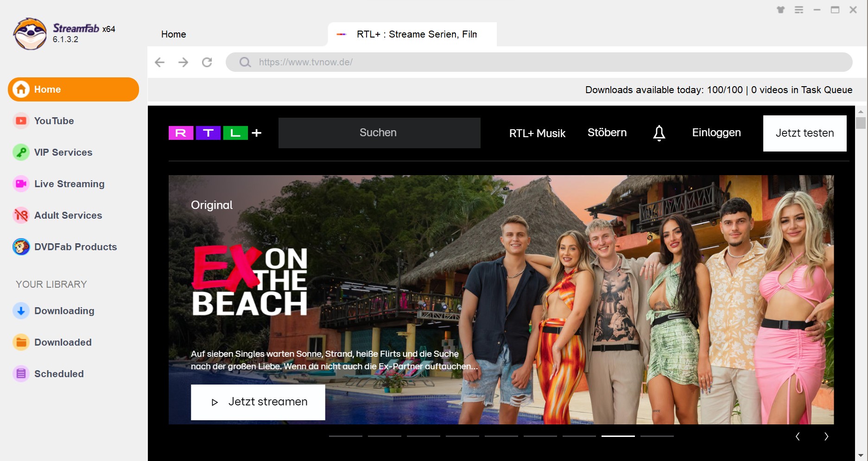The image size is (868, 461).
Task: Click the page scroll-up arrow
Action: tap(861, 111)
